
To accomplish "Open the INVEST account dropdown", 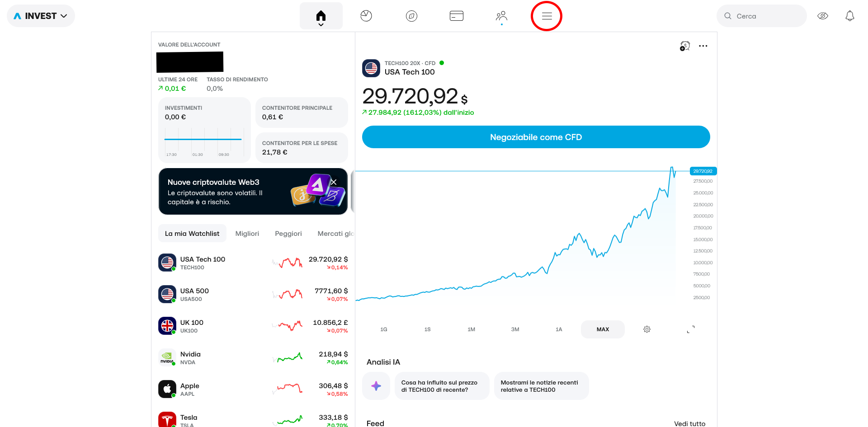I will tap(41, 16).
